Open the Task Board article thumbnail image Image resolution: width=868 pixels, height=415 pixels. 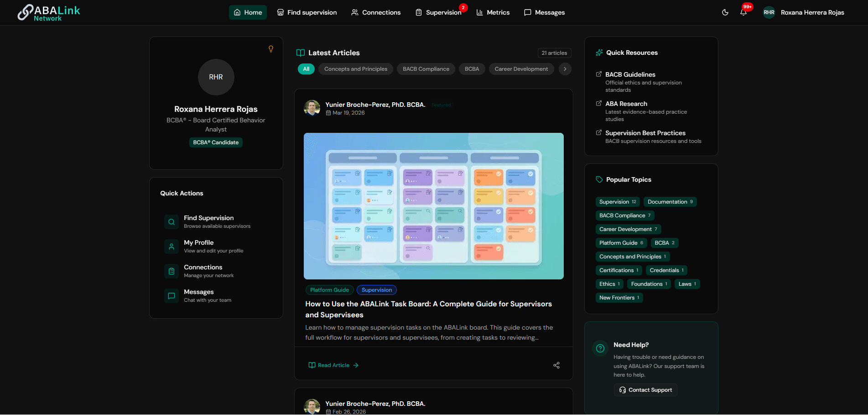click(434, 206)
